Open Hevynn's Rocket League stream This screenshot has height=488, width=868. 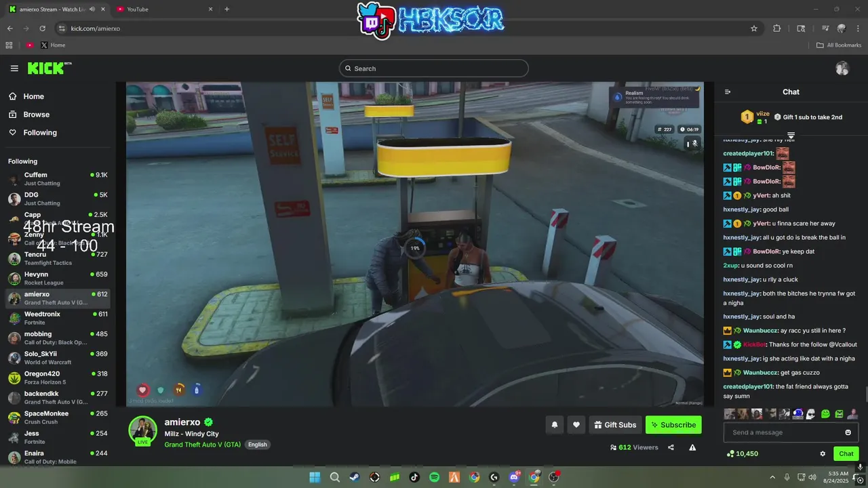58,278
